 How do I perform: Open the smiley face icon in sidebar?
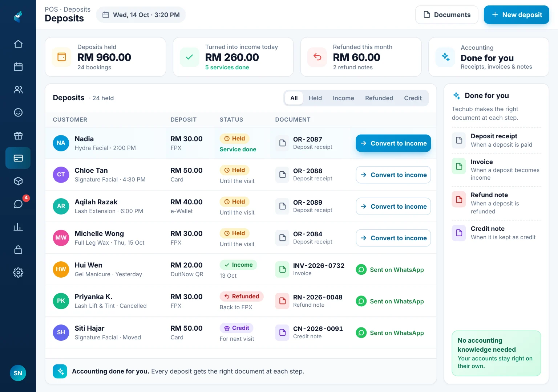(x=18, y=113)
